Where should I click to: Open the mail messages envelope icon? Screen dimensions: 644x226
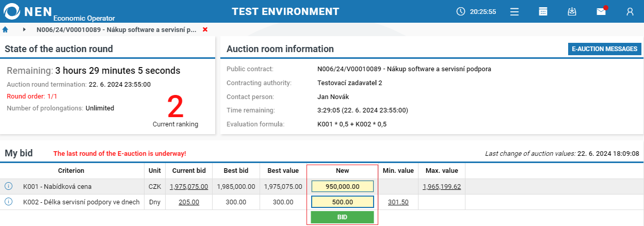(601, 11)
